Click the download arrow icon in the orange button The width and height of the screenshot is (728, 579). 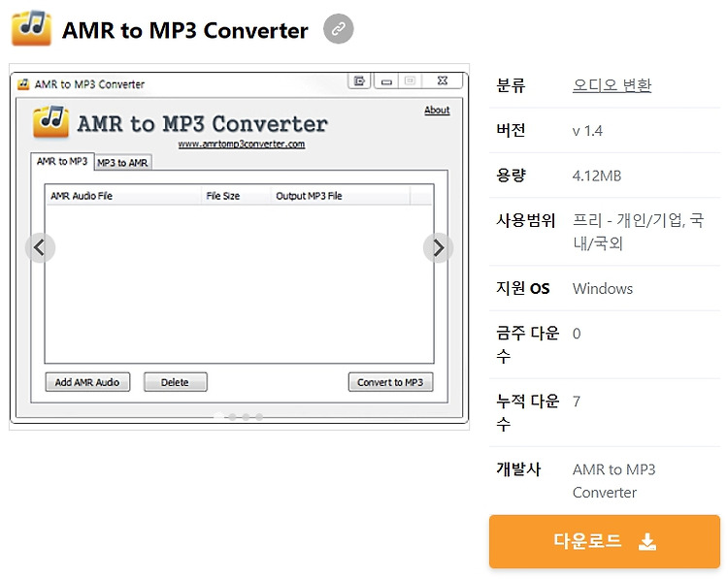click(646, 541)
